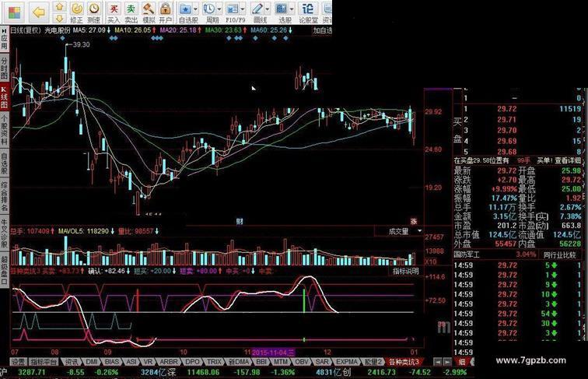Select the 画线 pencil drawing tool
588x379 pixels.
point(257,9)
